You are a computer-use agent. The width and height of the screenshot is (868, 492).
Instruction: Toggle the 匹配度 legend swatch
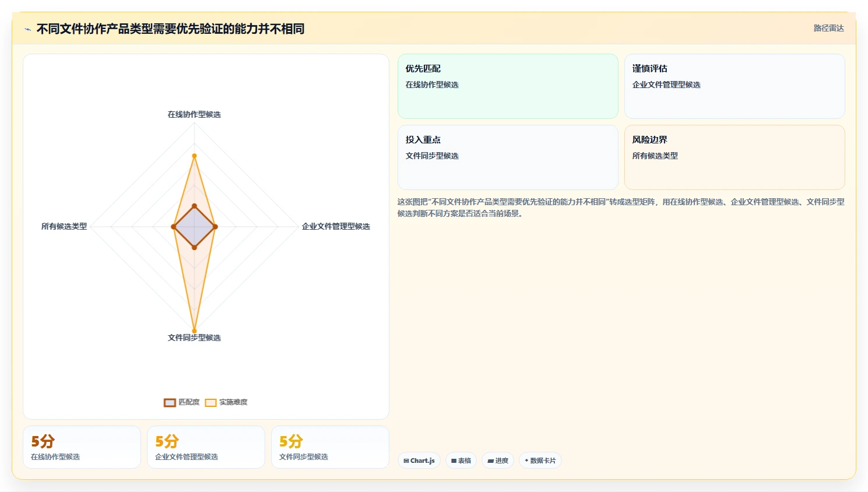[x=170, y=402]
